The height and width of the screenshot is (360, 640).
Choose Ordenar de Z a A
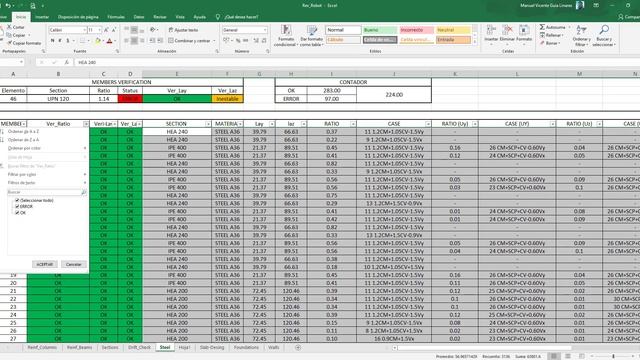tap(24, 140)
